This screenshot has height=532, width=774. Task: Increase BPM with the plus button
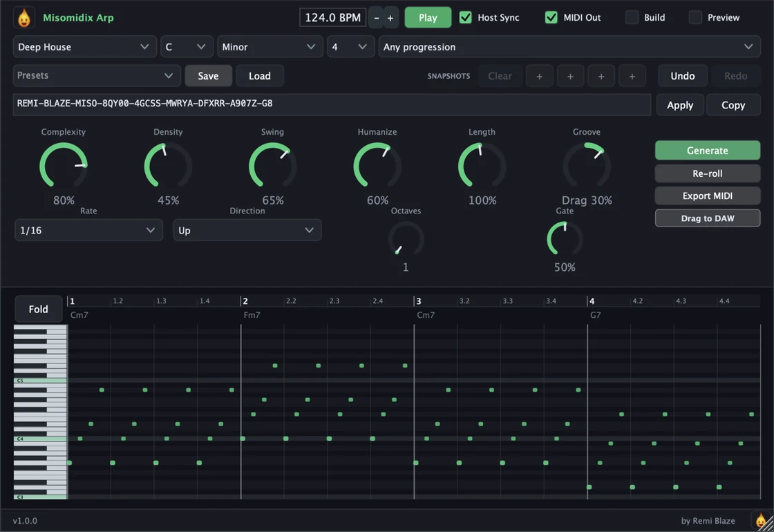click(x=390, y=18)
